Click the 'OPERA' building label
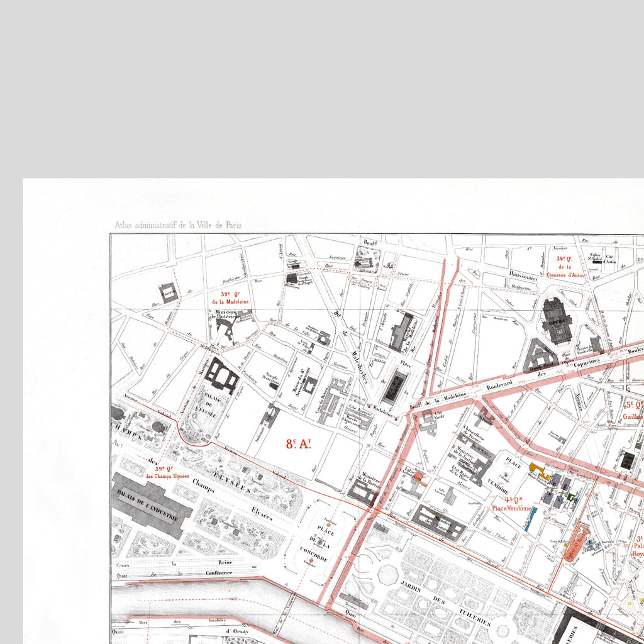This screenshot has height=644, width=644. tap(557, 323)
